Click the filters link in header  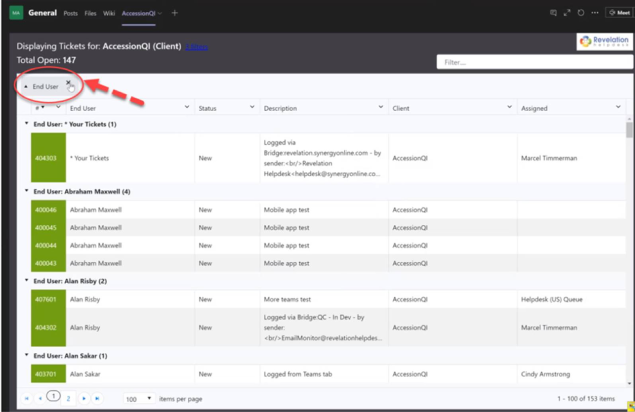coord(196,47)
